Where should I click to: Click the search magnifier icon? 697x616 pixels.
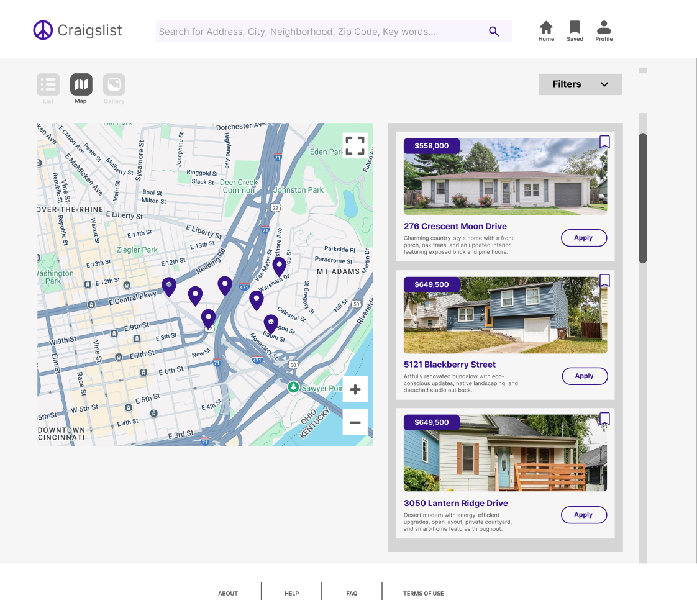[494, 31]
